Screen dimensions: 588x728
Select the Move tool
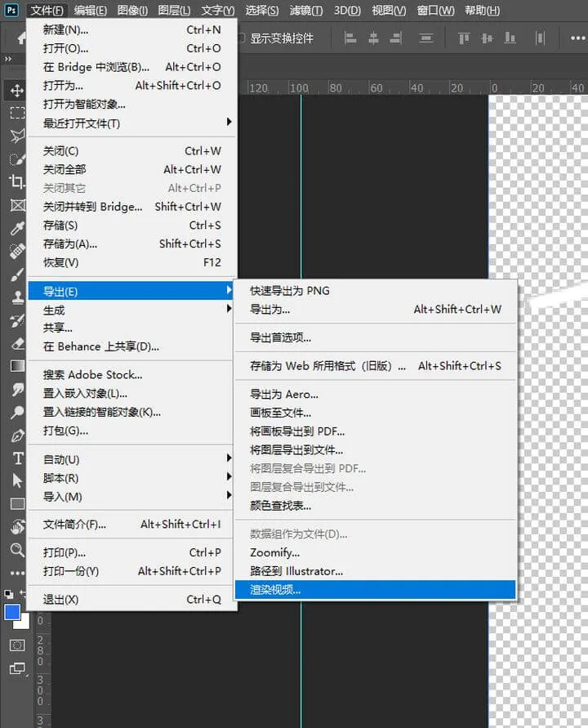16,91
